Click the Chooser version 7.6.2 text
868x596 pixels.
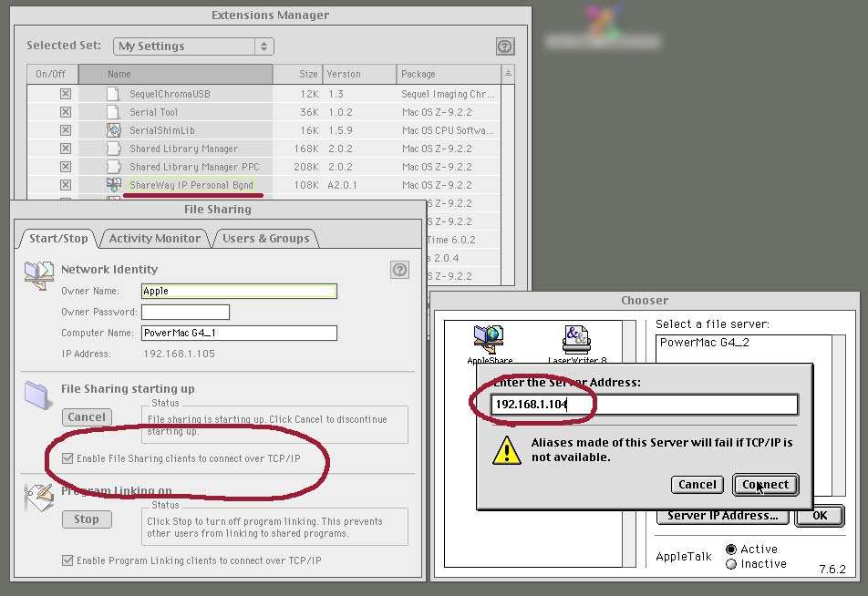(x=832, y=570)
